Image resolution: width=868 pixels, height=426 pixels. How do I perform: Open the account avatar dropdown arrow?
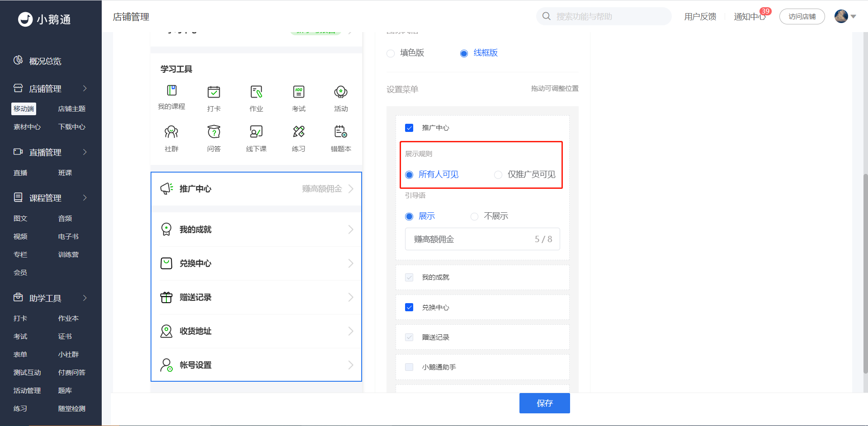(x=854, y=17)
